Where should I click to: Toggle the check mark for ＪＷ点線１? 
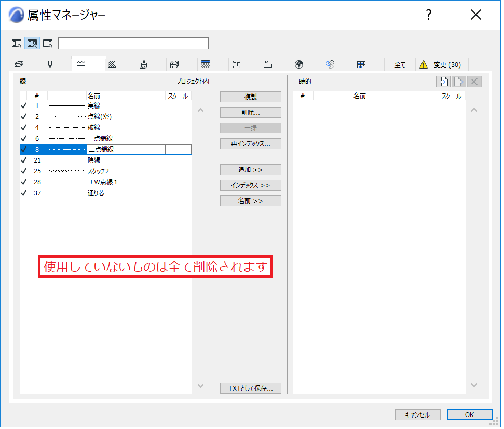point(23,182)
